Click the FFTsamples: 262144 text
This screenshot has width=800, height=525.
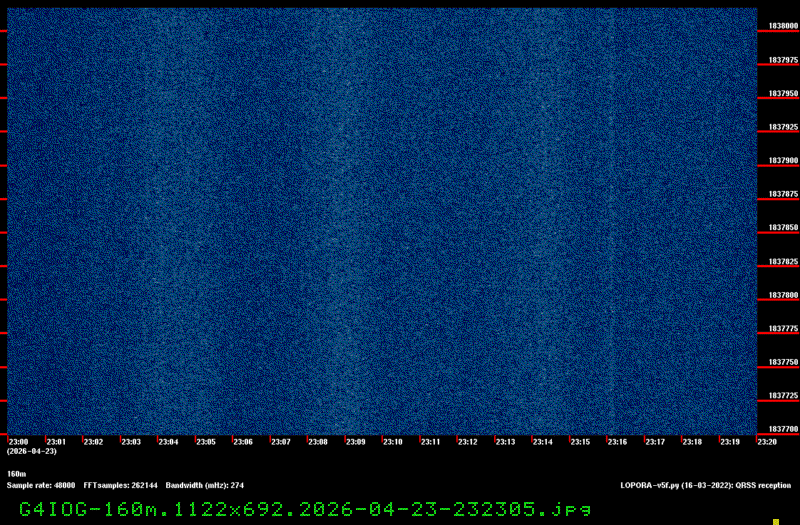pos(120,485)
